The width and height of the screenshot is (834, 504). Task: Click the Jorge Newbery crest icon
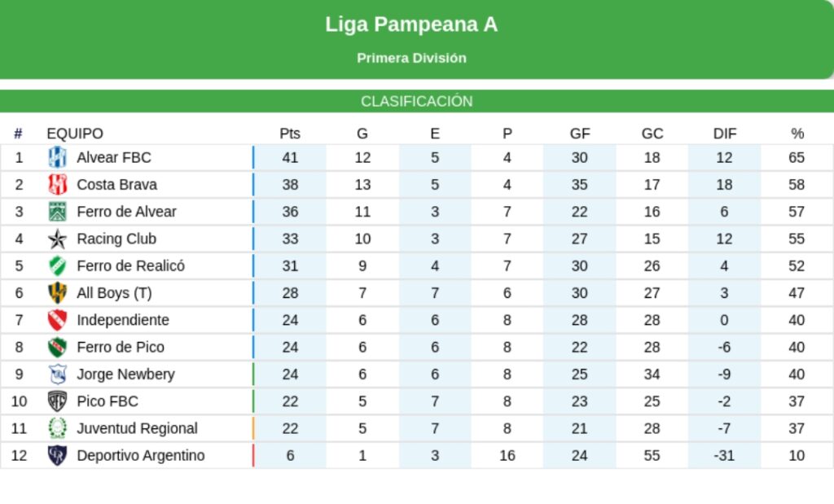pos(58,375)
